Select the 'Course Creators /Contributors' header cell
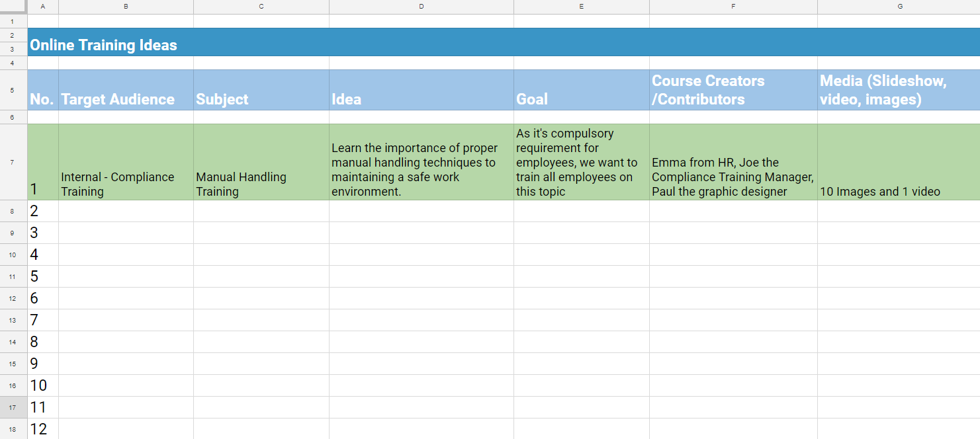The image size is (980, 439). (733, 90)
